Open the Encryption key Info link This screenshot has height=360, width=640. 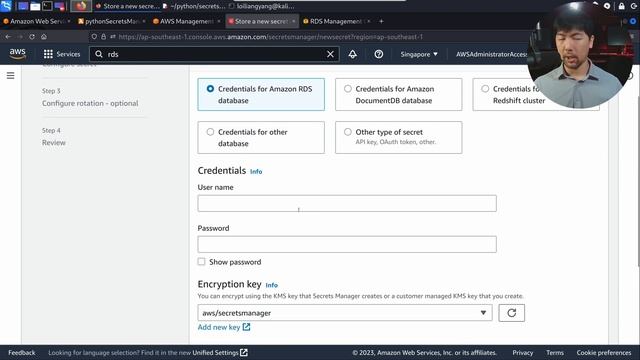coord(271,285)
